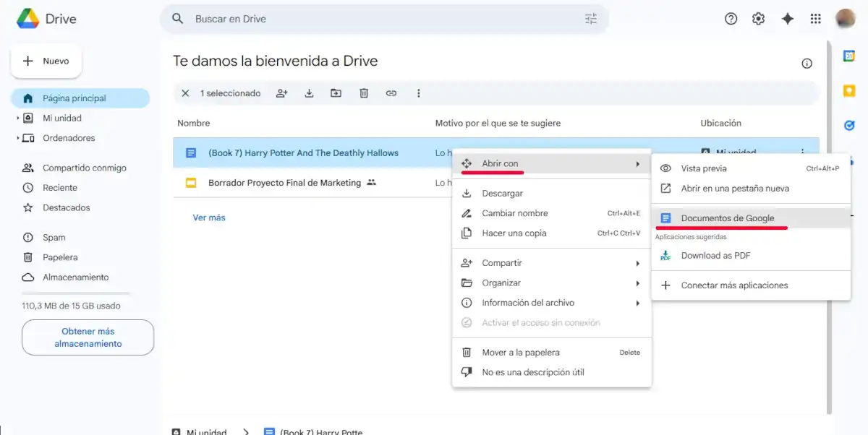Choose Cambiar nombre from the context menu

515,213
